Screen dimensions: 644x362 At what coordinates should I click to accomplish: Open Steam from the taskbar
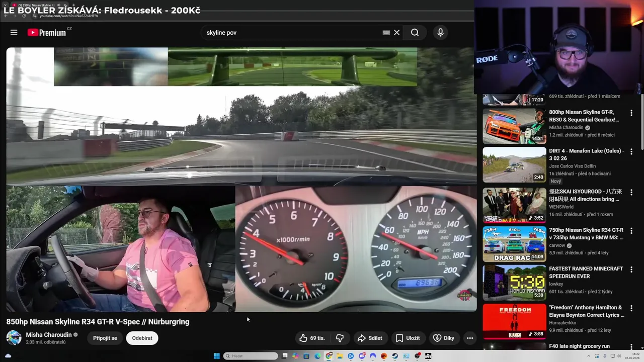coord(395,356)
